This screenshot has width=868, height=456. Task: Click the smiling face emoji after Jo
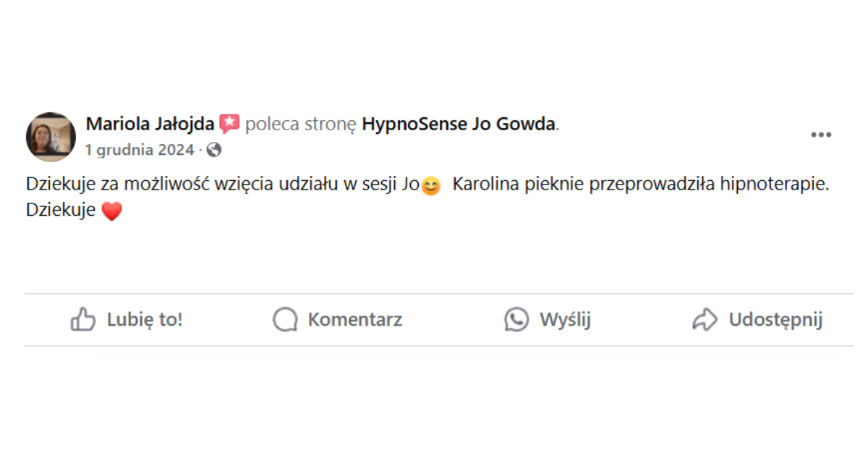[x=430, y=186]
